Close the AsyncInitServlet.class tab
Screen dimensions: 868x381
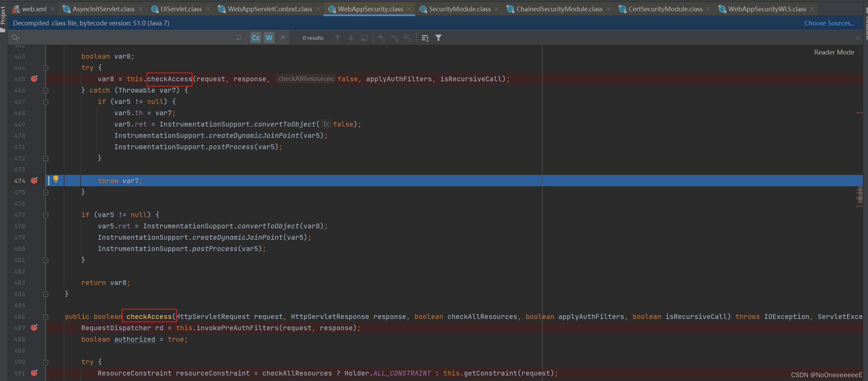pyautogui.click(x=141, y=9)
